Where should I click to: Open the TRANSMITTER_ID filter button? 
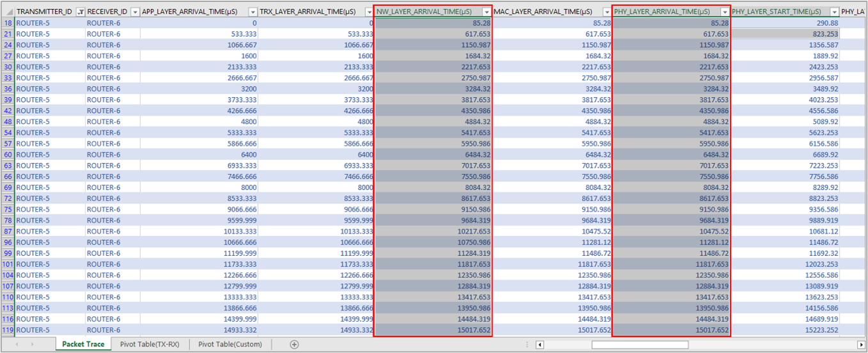point(80,12)
